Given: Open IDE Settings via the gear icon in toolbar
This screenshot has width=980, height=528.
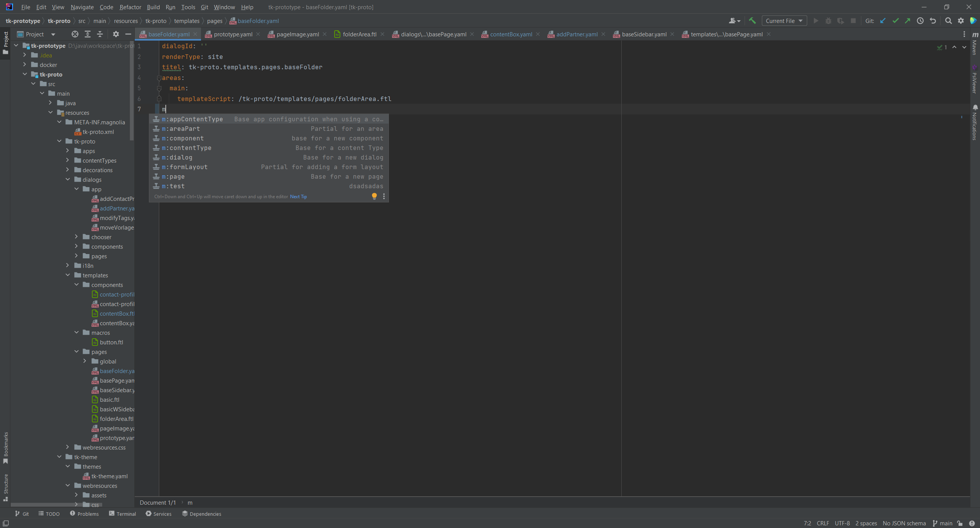Looking at the screenshot, I should 961,21.
